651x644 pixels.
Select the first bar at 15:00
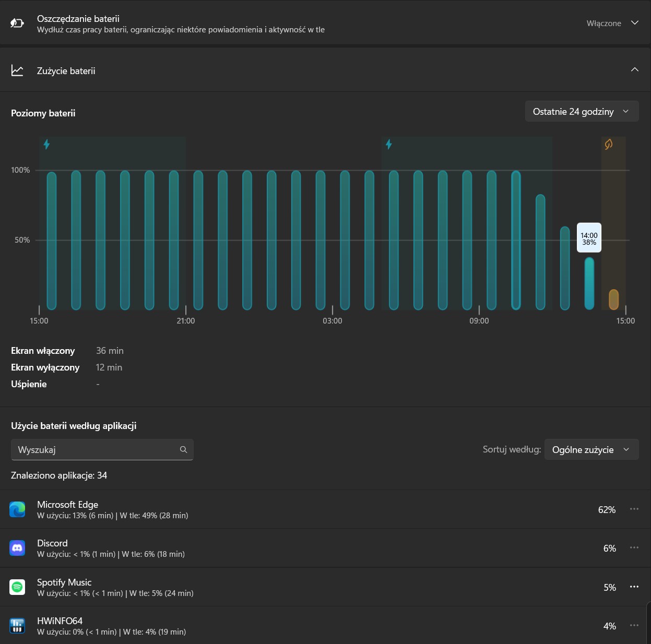tap(51, 240)
